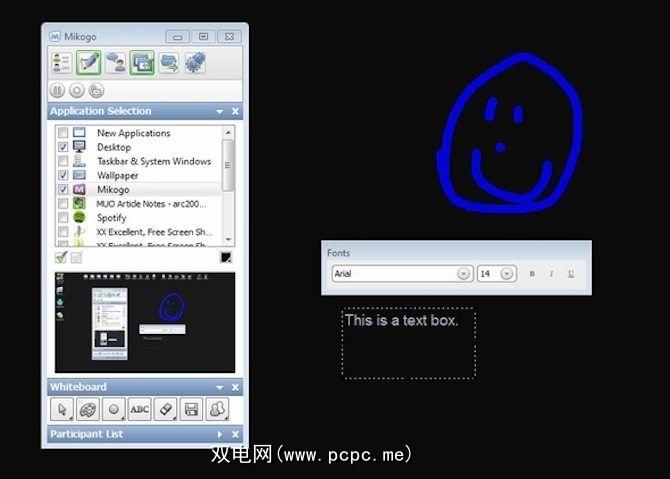Select the Whiteboard eraser tool
670x479 pixels.
coord(165,409)
